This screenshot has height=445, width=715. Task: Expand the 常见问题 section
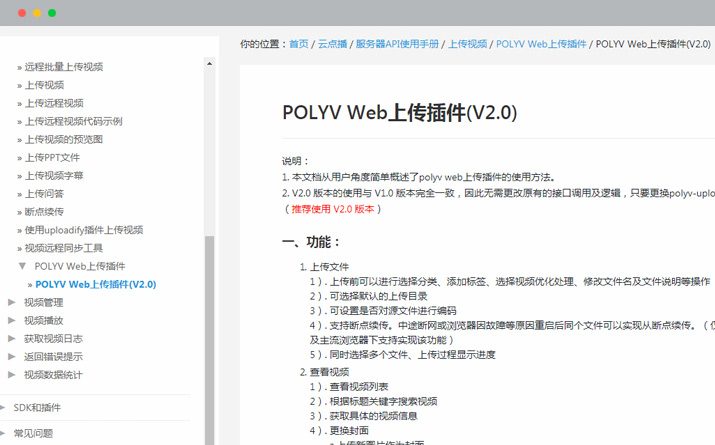pos(5,433)
